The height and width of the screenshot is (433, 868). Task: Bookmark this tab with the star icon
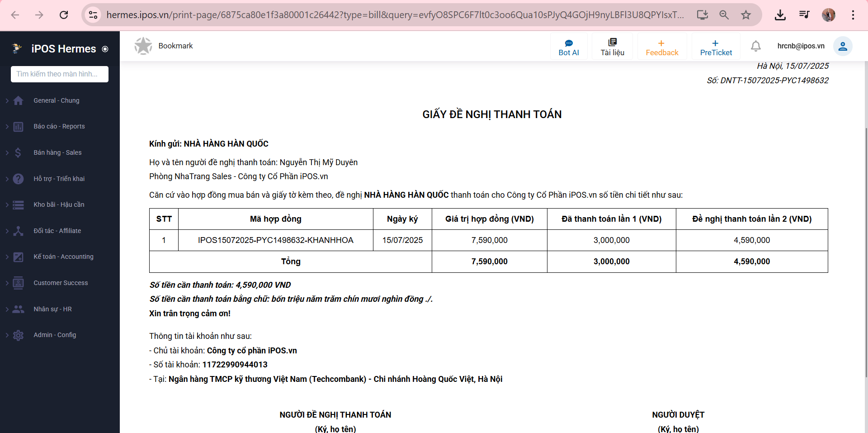pos(746,15)
